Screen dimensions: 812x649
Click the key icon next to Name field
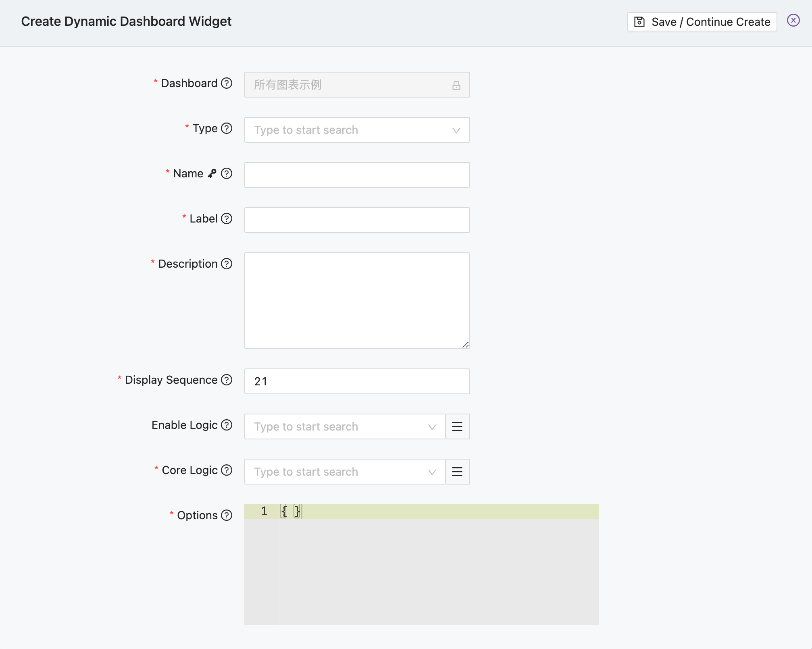coord(212,173)
